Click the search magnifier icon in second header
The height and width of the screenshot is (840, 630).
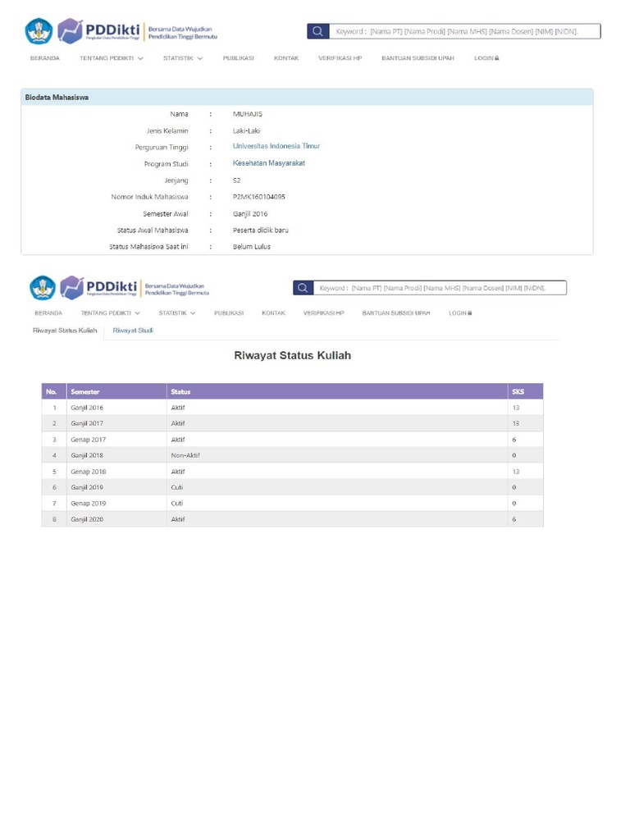pos(303,288)
